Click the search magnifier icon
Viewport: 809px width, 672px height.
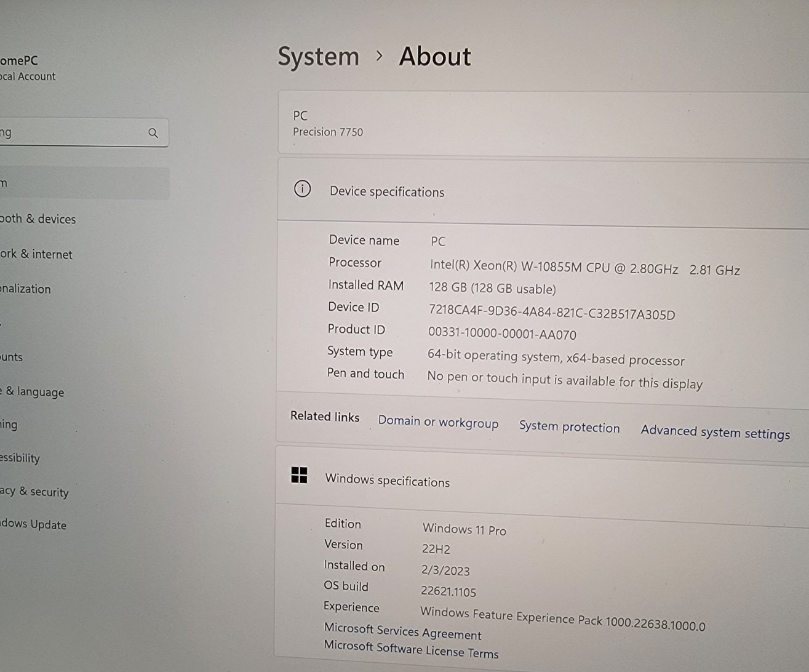153,133
